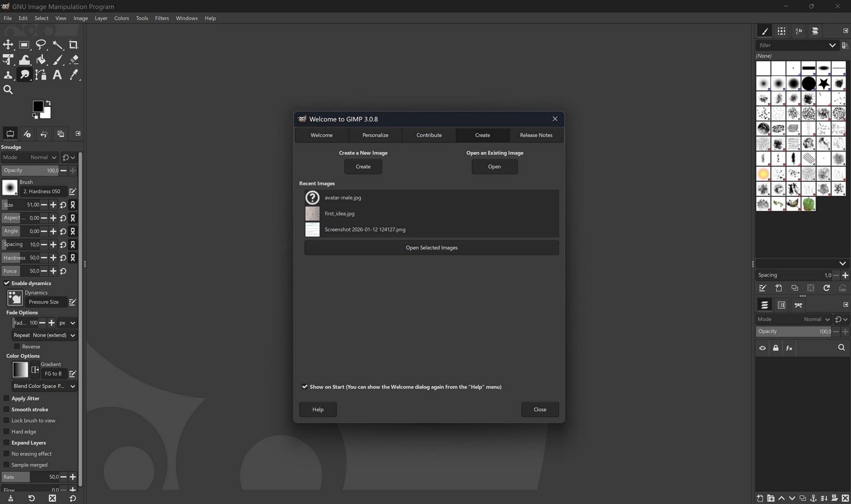
Task: Select the Bucket Fill tool
Action: coord(41,60)
